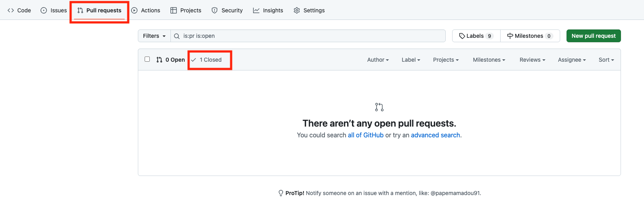644x207 pixels.
Task: Open the Filters dropdown
Action: pos(154,36)
